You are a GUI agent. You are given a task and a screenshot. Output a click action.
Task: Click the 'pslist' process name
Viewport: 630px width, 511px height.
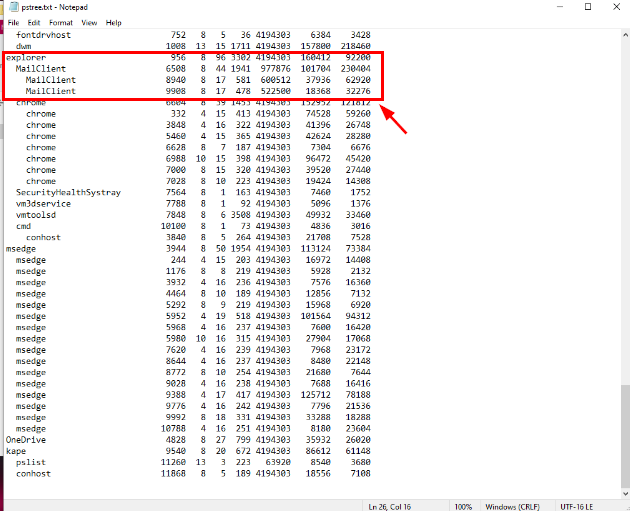tap(31, 462)
